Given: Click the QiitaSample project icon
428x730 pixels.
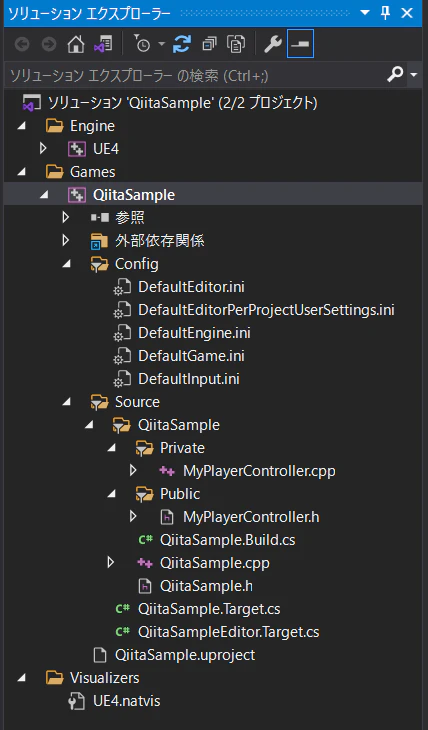Looking at the screenshot, I should click(x=77, y=195).
